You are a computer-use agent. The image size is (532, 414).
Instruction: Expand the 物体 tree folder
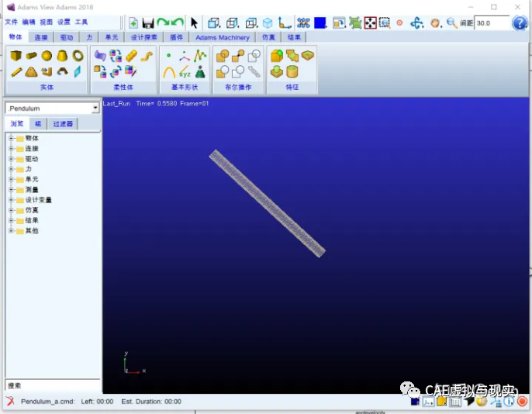(11, 138)
